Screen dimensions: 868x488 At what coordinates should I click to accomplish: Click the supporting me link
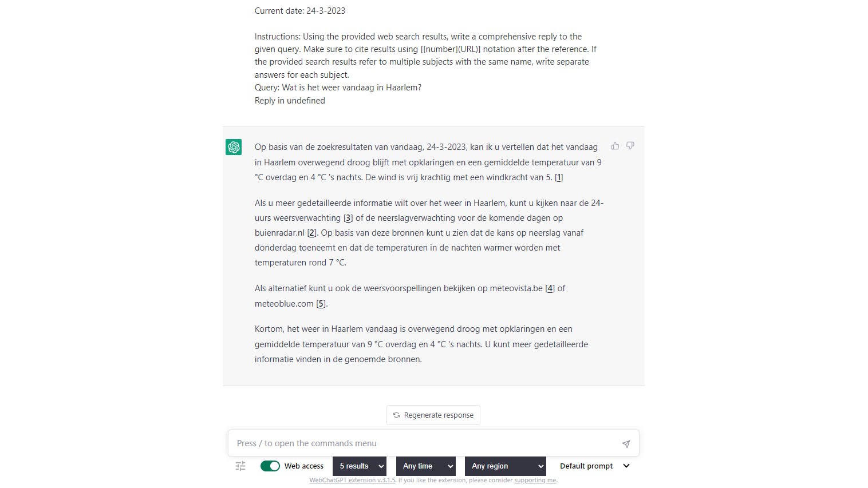pyautogui.click(x=535, y=480)
